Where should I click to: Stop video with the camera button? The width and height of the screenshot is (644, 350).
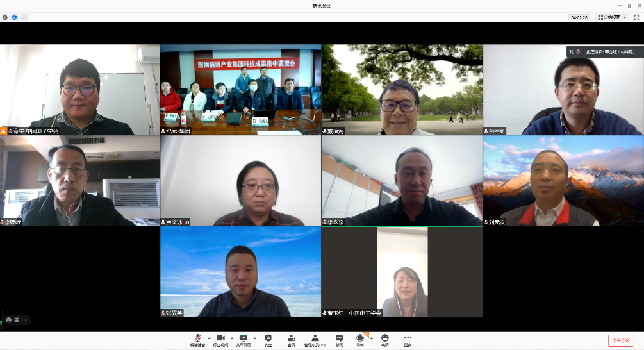click(x=220, y=338)
